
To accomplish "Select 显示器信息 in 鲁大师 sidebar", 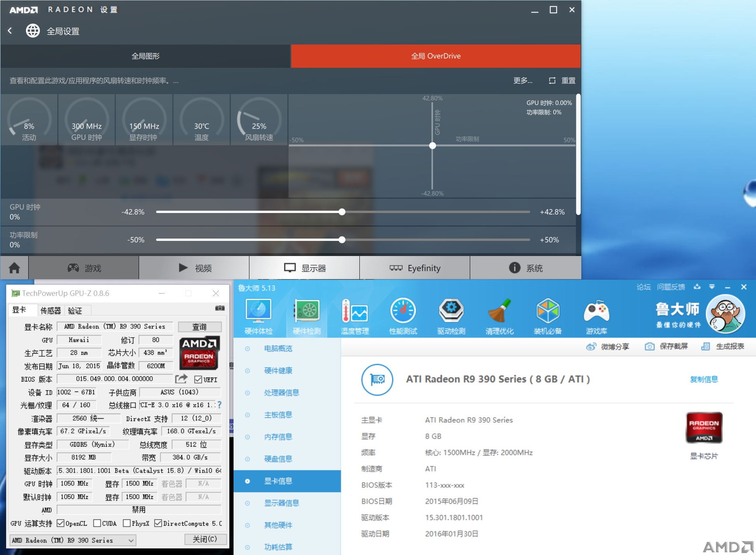I will 287,503.
